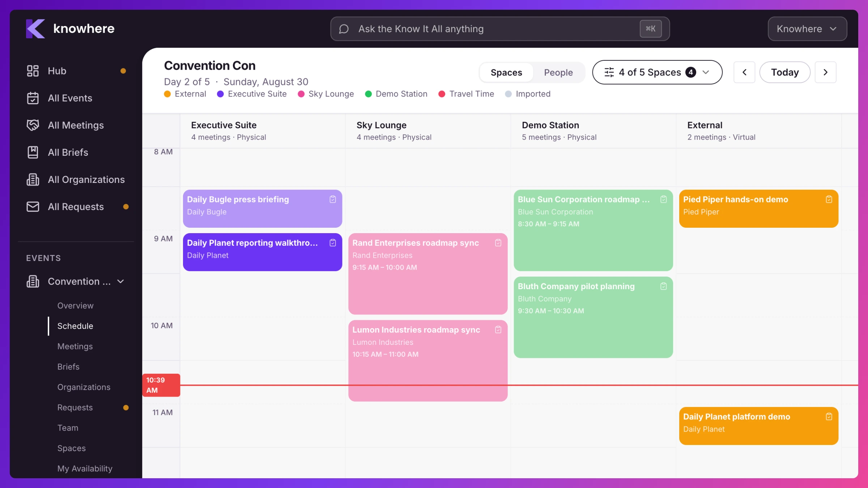
Task: Click brief icon on Daily Bugle press briefing
Action: (333, 199)
